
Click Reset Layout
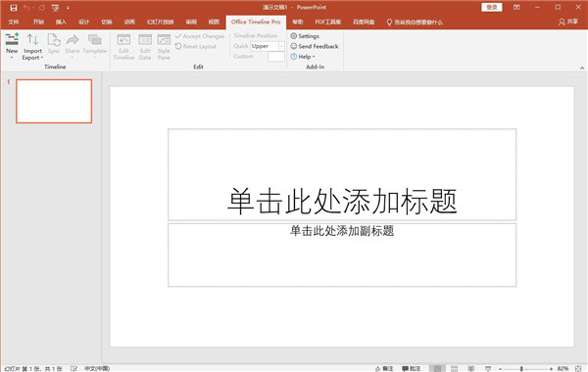pyautogui.click(x=196, y=46)
